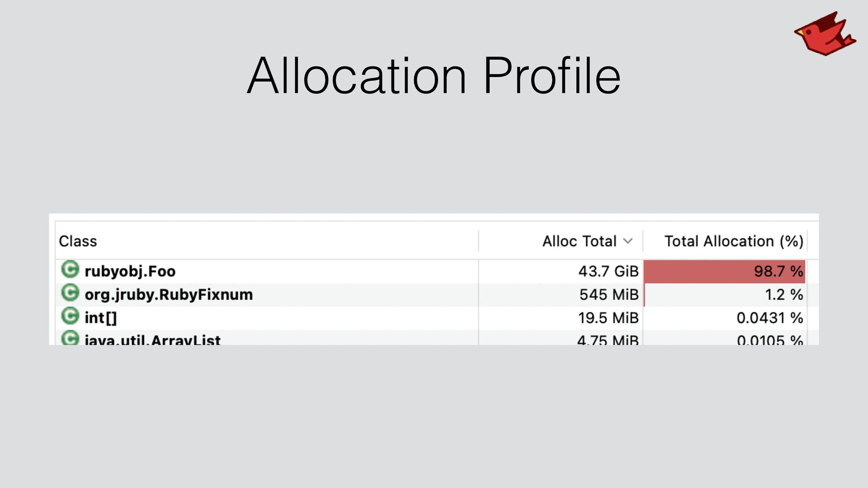The height and width of the screenshot is (488, 868).
Task: Select the int[] class name
Action: (x=101, y=318)
